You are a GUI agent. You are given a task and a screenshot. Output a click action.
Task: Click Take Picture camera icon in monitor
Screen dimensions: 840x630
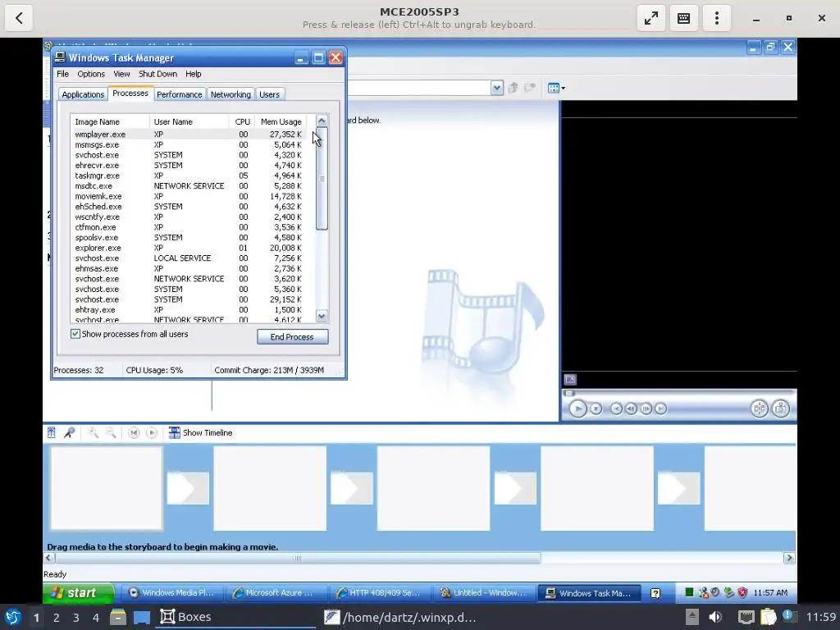coord(781,409)
